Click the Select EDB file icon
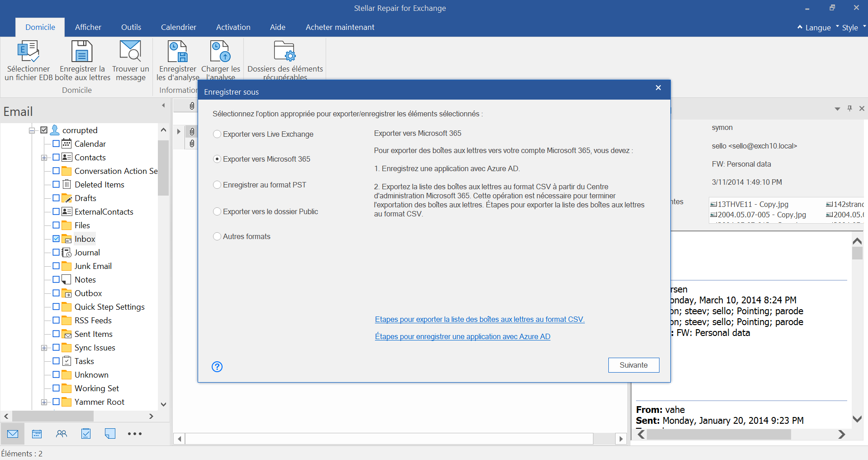 [28, 51]
